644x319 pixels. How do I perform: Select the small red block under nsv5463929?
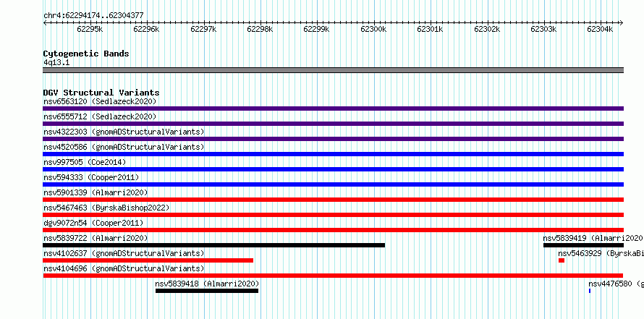tap(562, 260)
